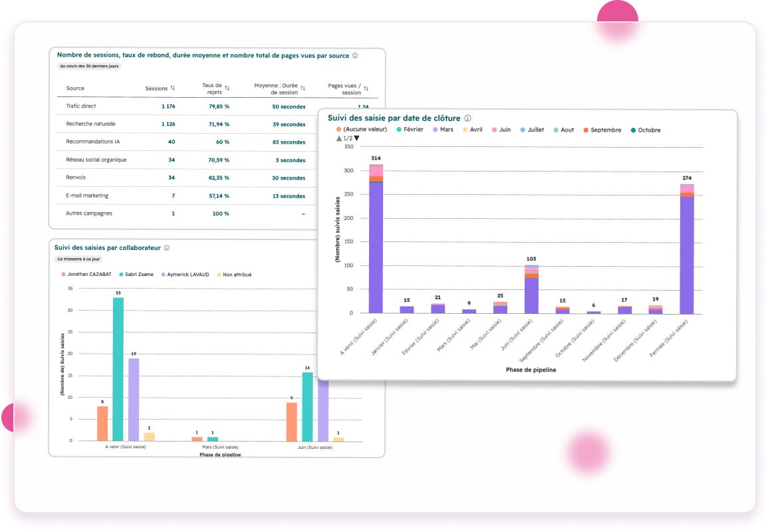Toggle Sabri Zaame legend entry

136,274
